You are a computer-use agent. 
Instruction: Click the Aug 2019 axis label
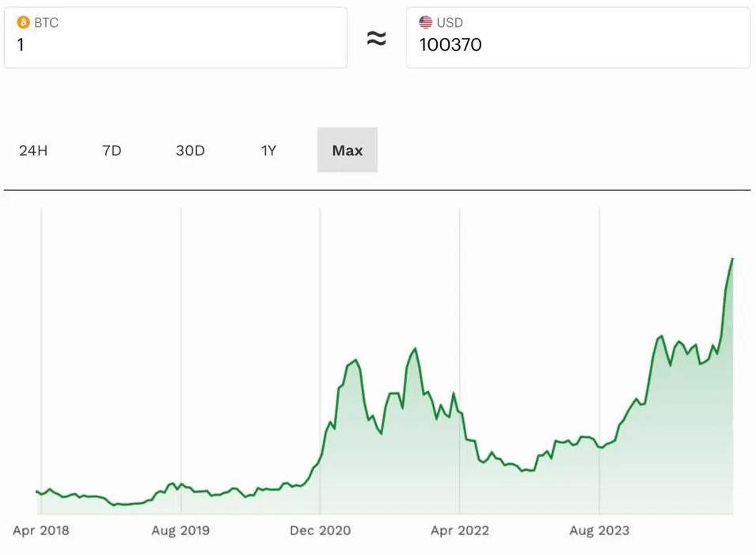[180, 530]
